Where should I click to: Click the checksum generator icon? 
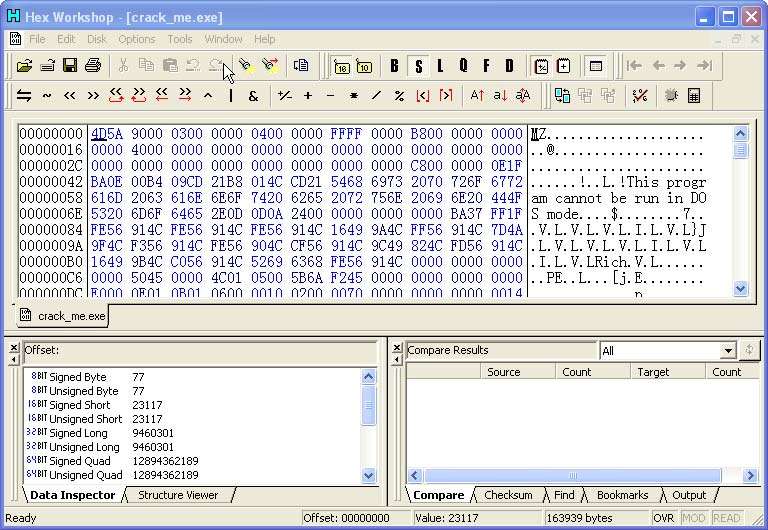pos(640,96)
